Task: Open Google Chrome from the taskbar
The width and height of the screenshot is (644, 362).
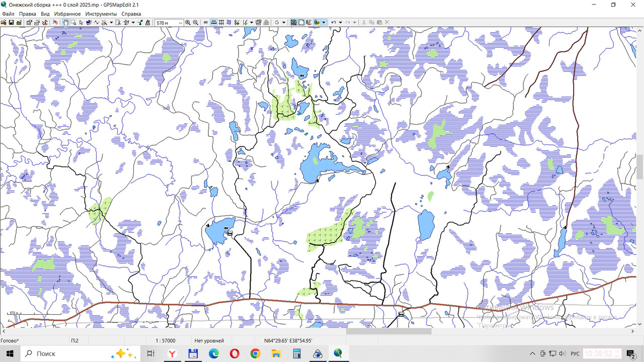Action: point(255,353)
